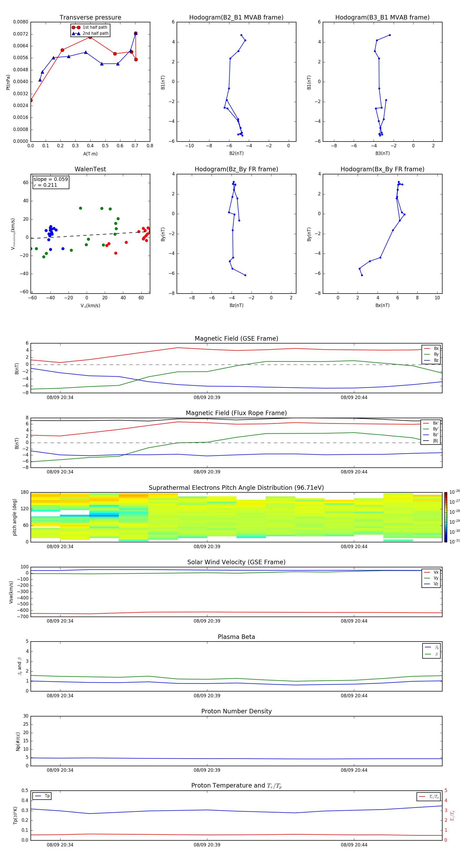The image size is (473, 868).
Task: Select the "1st half path" legend entry
Action: (90, 27)
